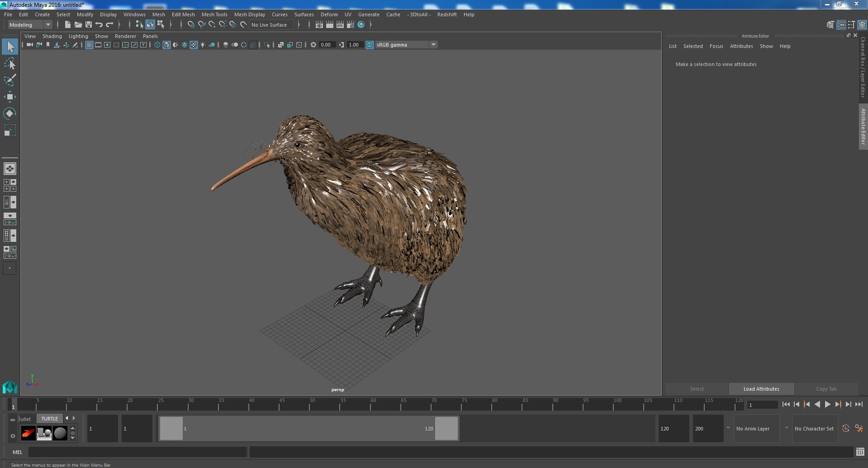Select by component type icon
The height and width of the screenshot is (468, 868).
click(x=161, y=25)
